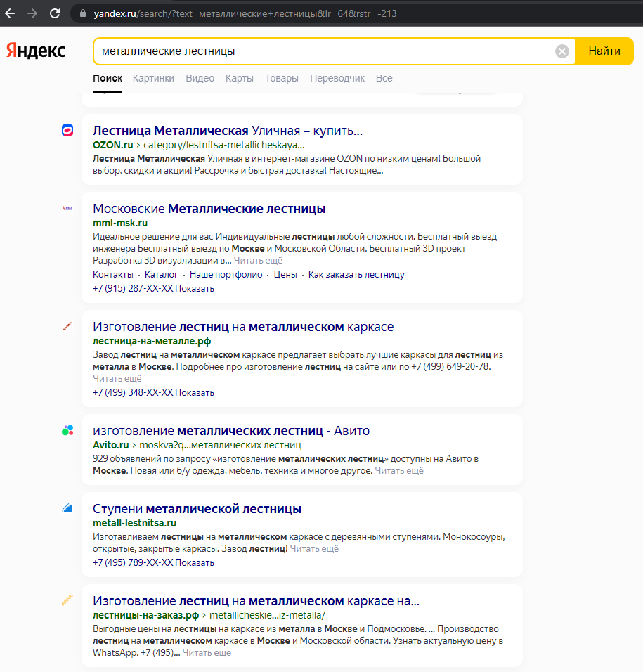This screenshot has height=672, width=643.
Task: Expand Читать ещё in the metall-lestnitsa.ru snippet
Action: pyautogui.click(x=314, y=548)
